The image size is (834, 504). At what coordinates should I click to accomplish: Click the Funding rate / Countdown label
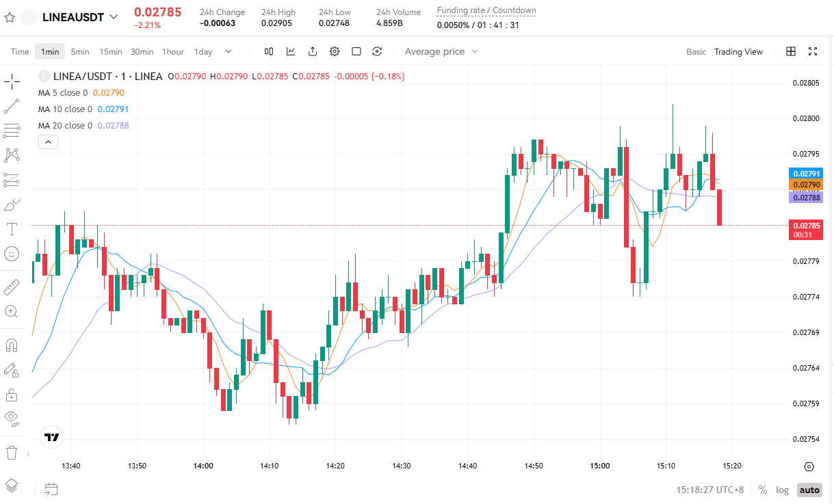(486, 11)
